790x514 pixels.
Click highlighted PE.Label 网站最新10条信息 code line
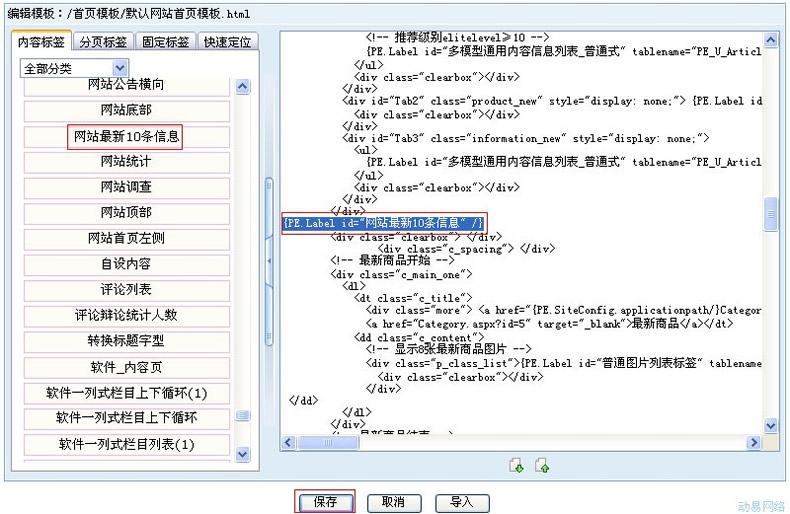pos(384,223)
